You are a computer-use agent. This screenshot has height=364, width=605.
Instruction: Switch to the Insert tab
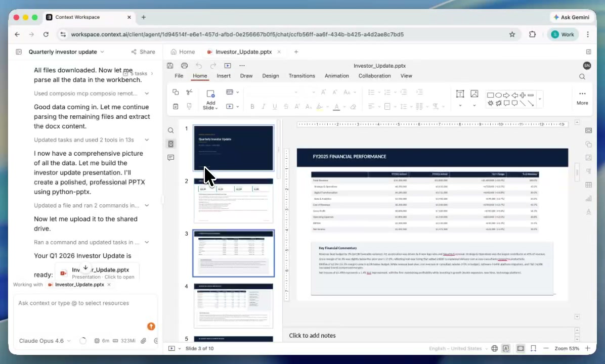pos(224,76)
